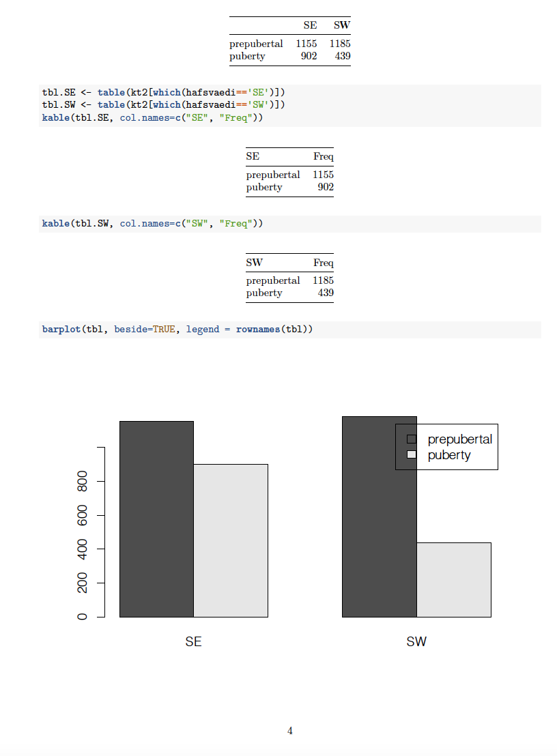Click the page number 4 link
Screen dimensions: 557x756
click(x=290, y=731)
